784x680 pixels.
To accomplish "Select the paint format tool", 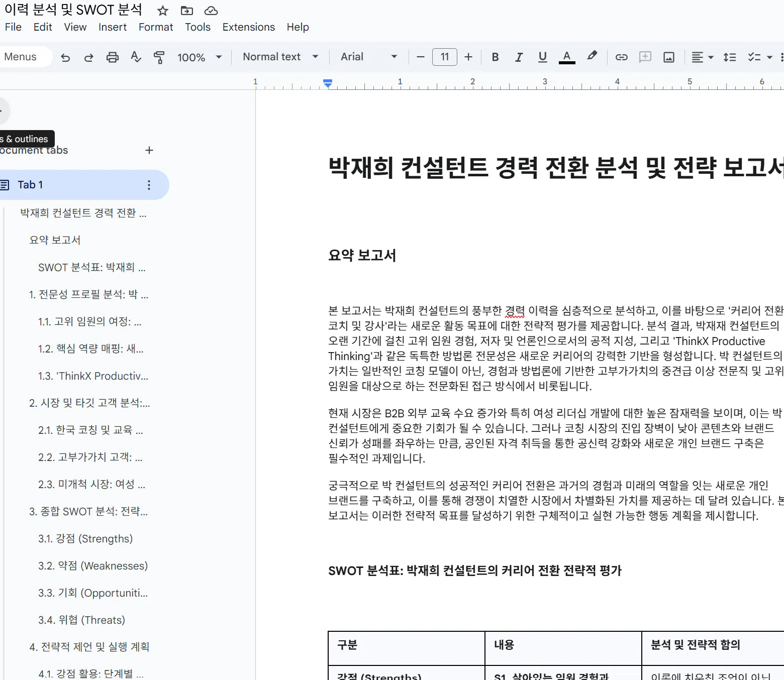I will coord(158,57).
